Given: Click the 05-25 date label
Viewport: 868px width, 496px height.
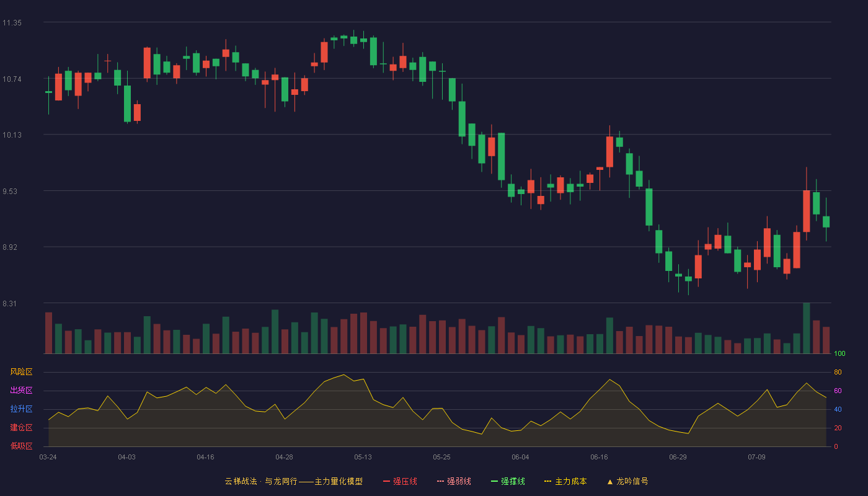Looking at the screenshot, I should tap(441, 457).
